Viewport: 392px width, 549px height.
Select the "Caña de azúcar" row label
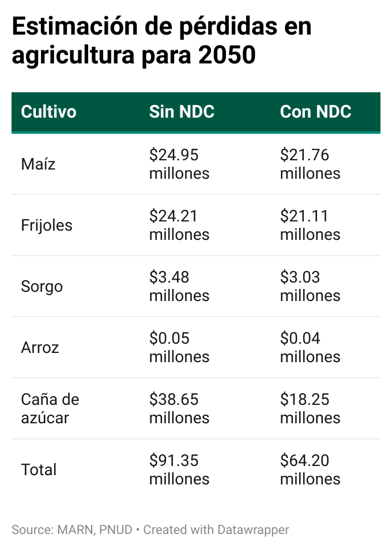click(x=50, y=409)
